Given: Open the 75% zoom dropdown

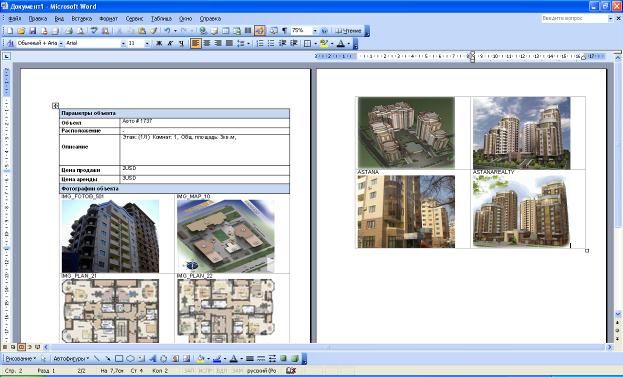Looking at the screenshot, I should point(315,31).
